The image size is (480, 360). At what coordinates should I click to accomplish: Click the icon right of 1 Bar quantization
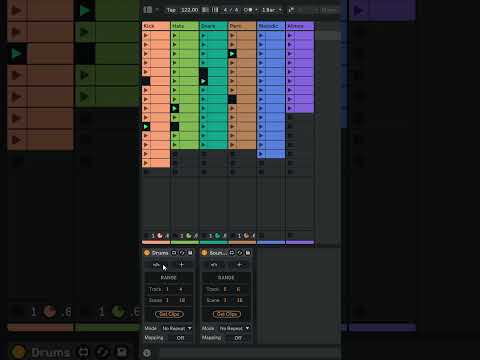291,10
